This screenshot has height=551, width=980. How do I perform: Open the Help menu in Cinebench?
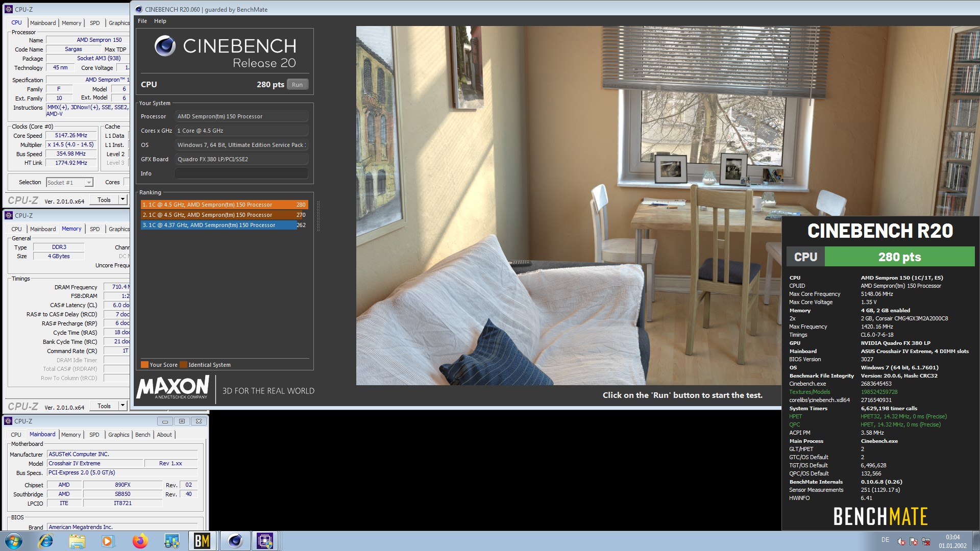point(160,21)
